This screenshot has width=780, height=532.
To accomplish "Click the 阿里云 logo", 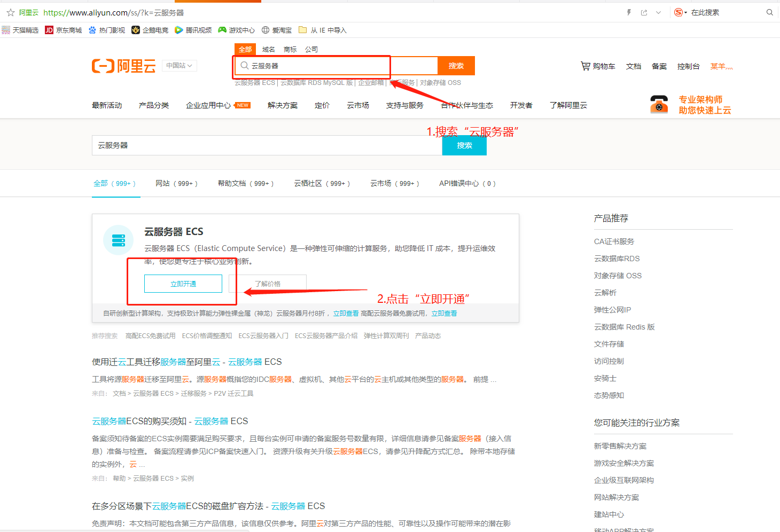I will pos(124,66).
